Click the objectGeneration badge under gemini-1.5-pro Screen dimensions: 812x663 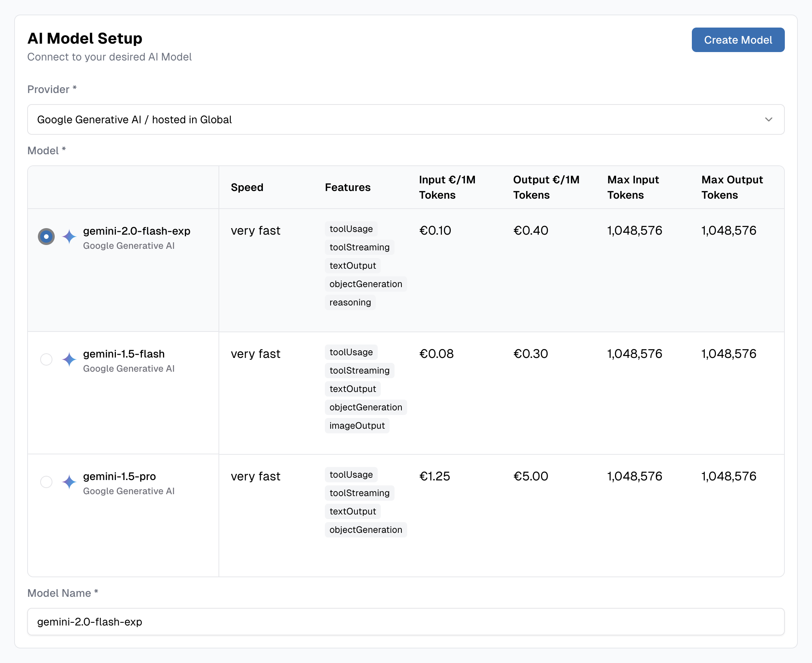[365, 529]
